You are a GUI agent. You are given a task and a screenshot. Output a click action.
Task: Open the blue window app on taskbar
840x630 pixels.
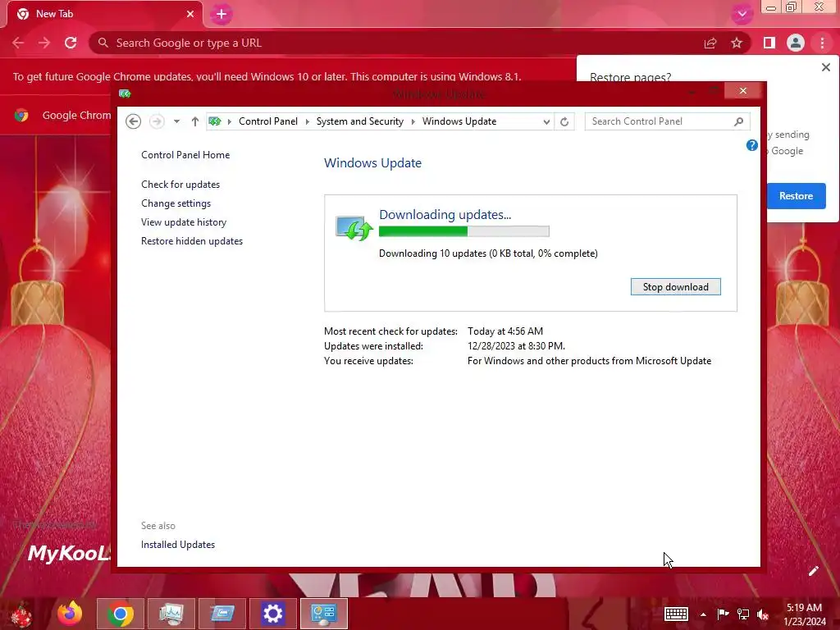click(x=221, y=614)
